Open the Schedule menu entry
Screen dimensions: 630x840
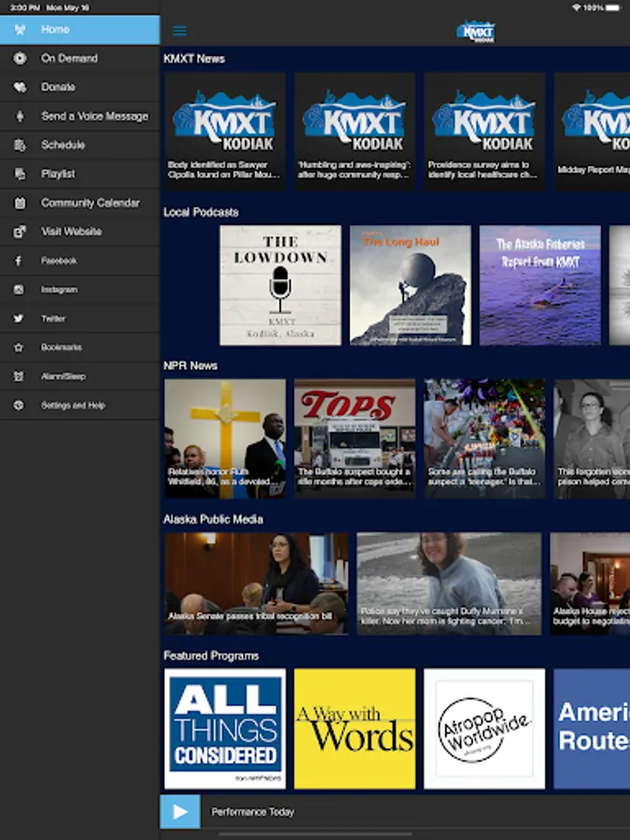tap(80, 146)
